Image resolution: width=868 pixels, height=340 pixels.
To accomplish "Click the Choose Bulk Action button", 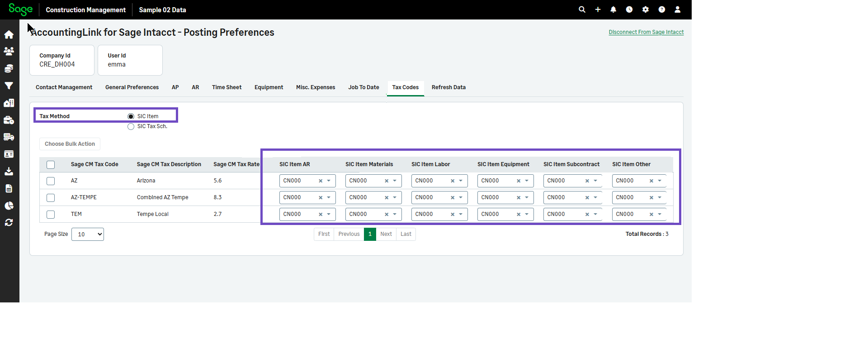I will 70,144.
